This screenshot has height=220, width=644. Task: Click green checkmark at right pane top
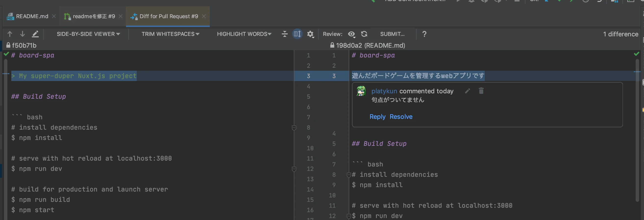[x=636, y=54]
